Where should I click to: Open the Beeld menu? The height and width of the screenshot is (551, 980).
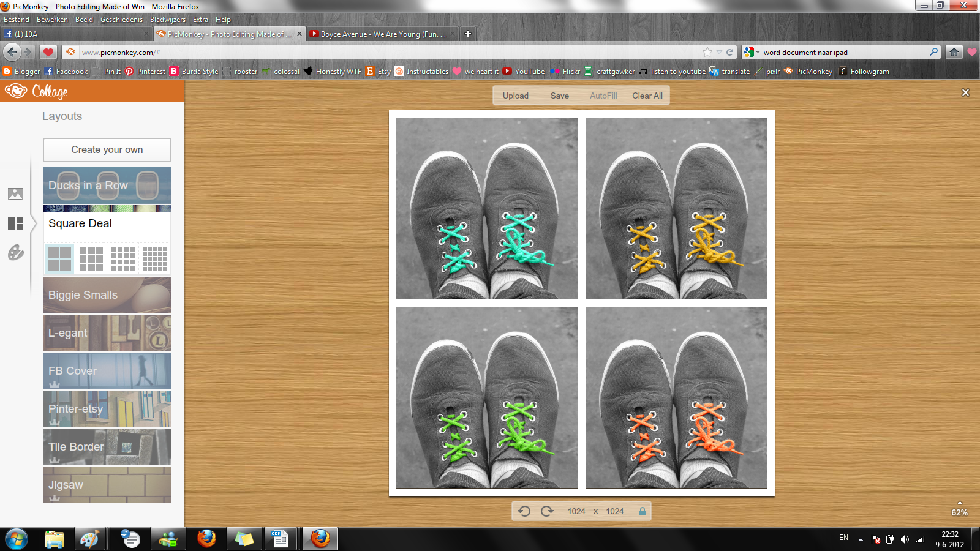pos(84,20)
